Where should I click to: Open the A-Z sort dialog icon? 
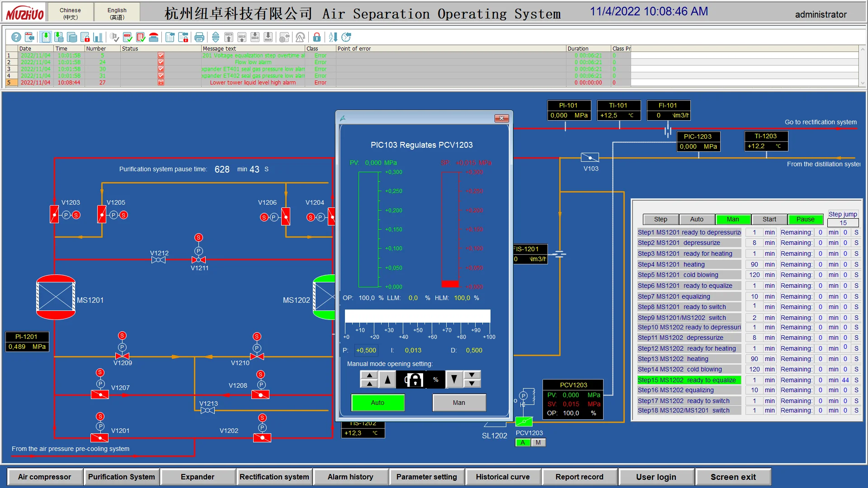pyautogui.click(x=333, y=37)
